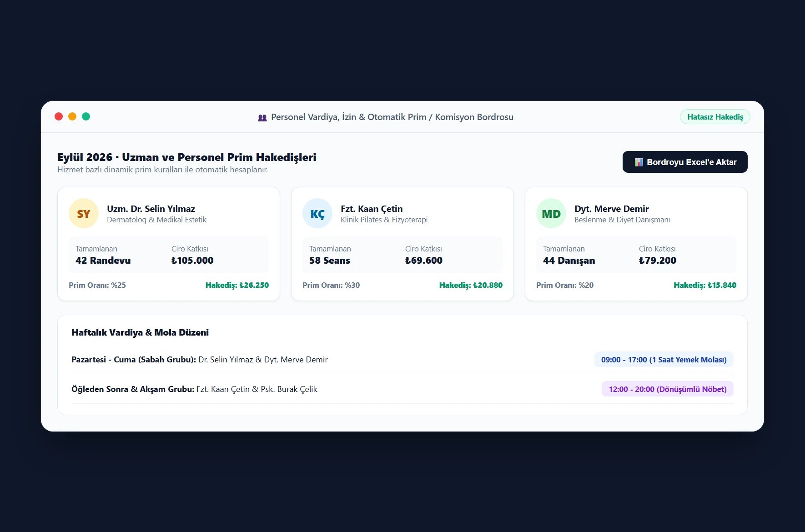
Task: Click the ₺79.200 revenue contribution value
Action: click(x=658, y=261)
